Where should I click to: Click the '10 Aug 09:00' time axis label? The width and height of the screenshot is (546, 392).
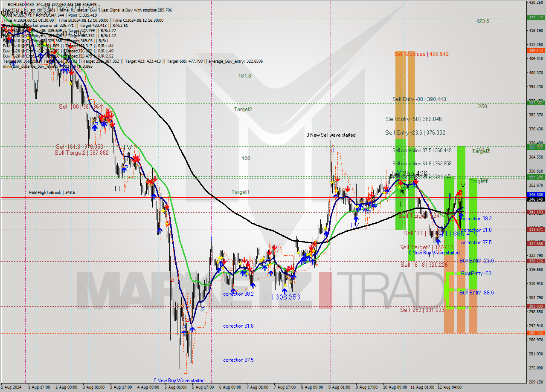(x=395, y=387)
